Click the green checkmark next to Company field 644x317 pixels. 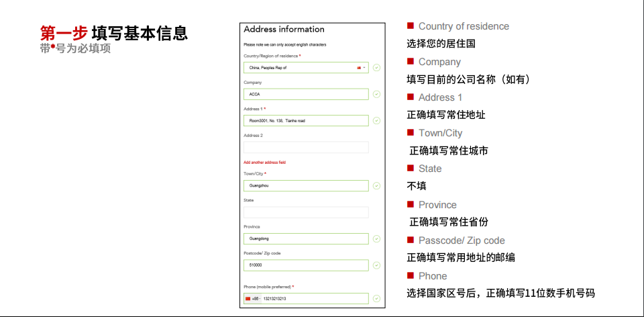click(x=376, y=94)
